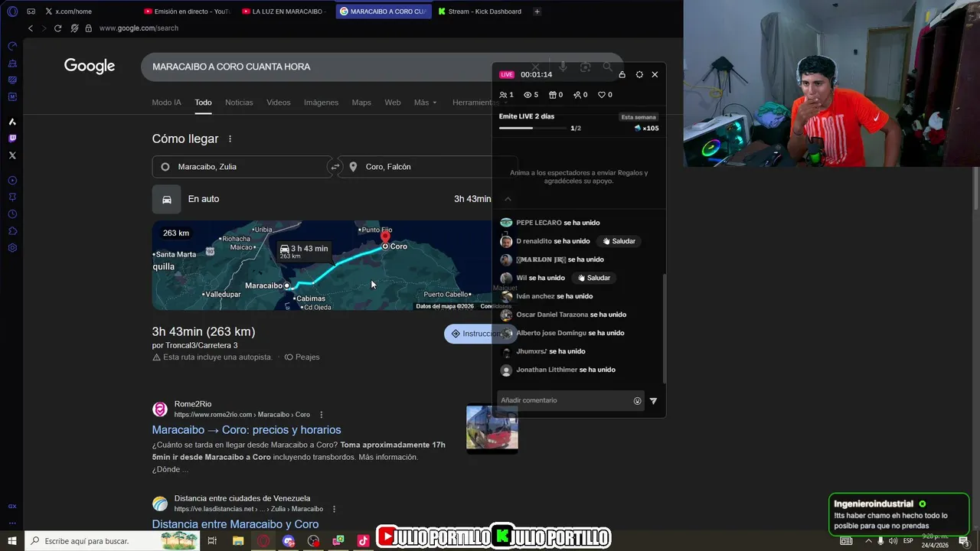Collapse the gifts panel chevron in overlay
This screenshot has width=980, height=551.
pyautogui.click(x=508, y=199)
